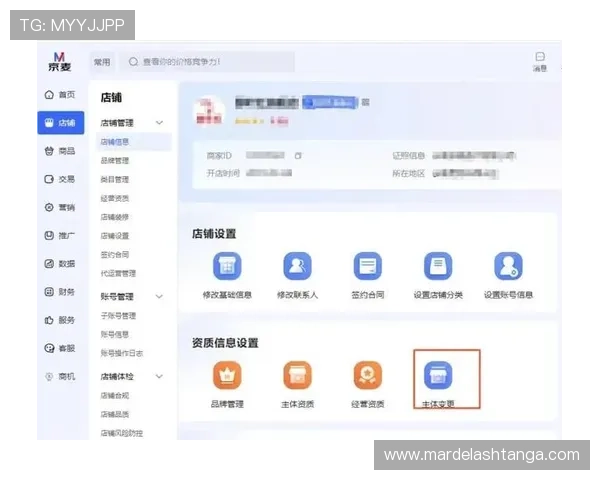Go to 首页 in the sidebar
This screenshot has width=600, height=480.
[60, 95]
